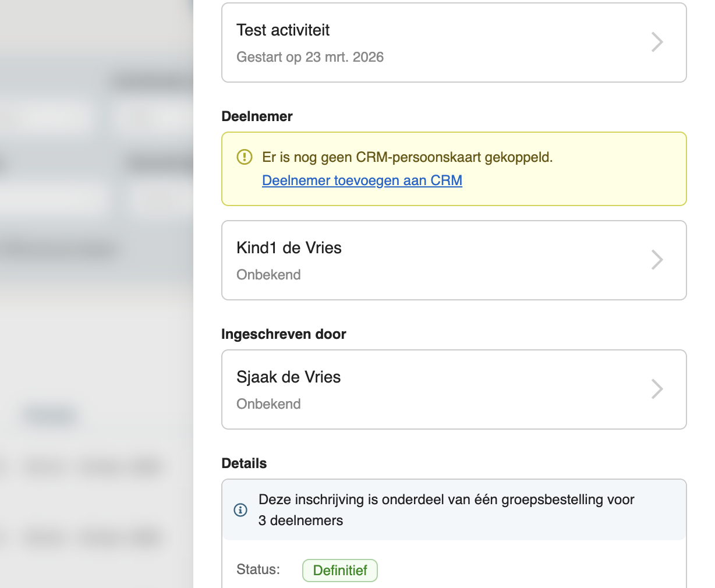Click the groepsbestelling info message text
The height and width of the screenshot is (588, 715).
pyautogui.click(x=446, y=509)
